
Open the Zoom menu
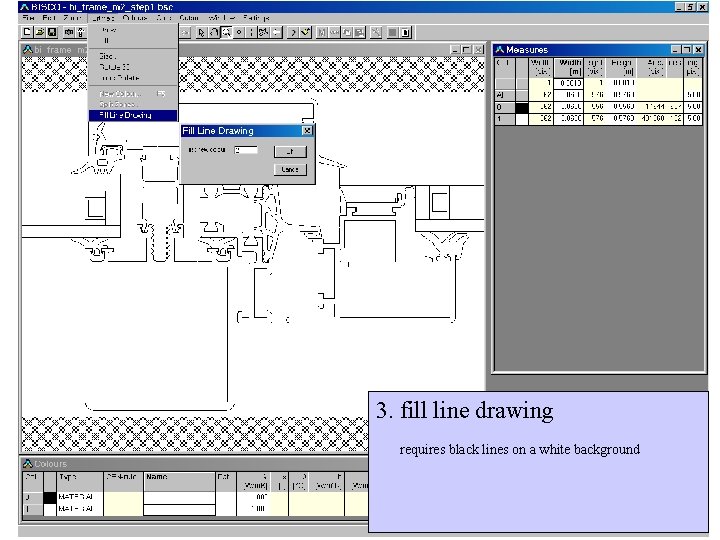click(x=72, y=17)
